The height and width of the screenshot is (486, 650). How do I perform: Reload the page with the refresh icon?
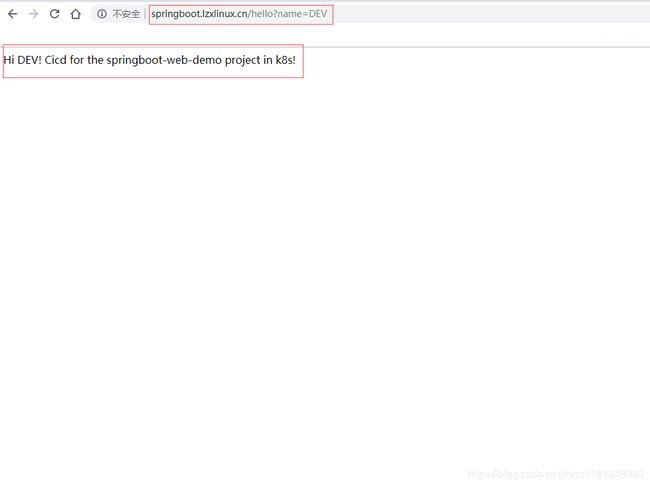coord(54,14)
